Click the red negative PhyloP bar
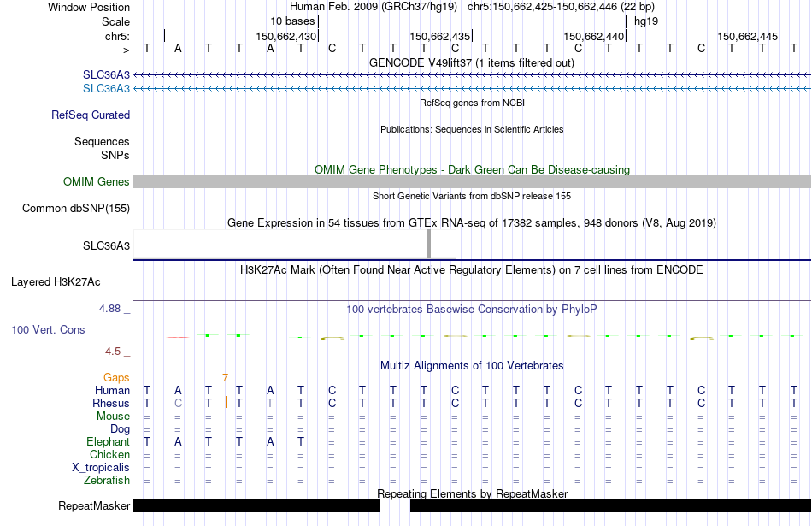Viewport: 812px width, 526px height. 178,337
